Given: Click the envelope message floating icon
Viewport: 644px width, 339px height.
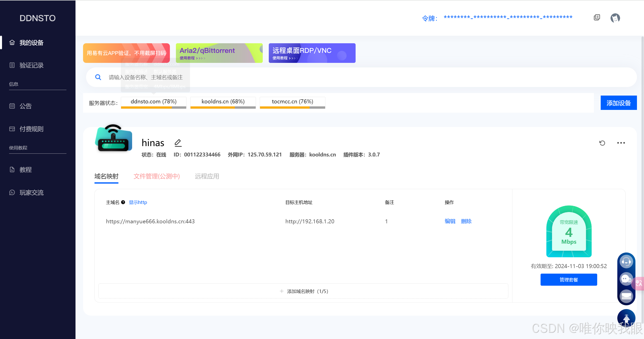Looking at the screenshot, I should pyautogui.click(x=626, y=296).
